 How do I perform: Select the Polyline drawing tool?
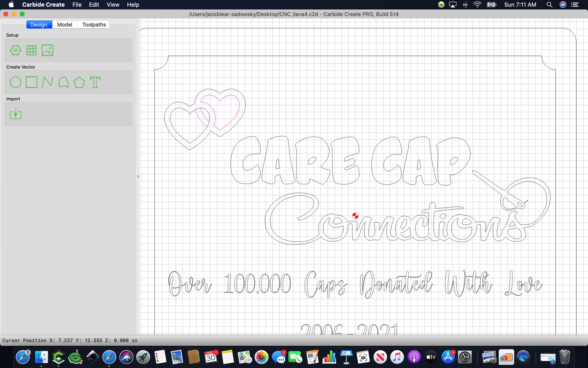[47, 82]
